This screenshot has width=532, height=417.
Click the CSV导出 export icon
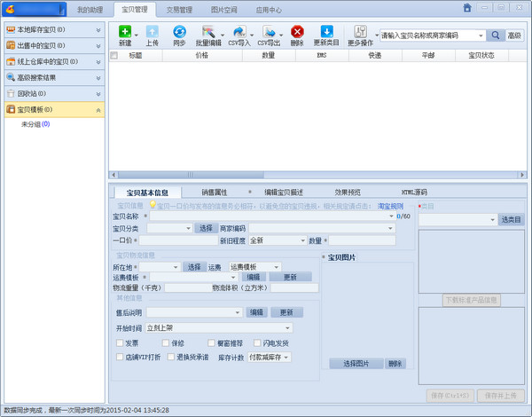coord(267,33)
